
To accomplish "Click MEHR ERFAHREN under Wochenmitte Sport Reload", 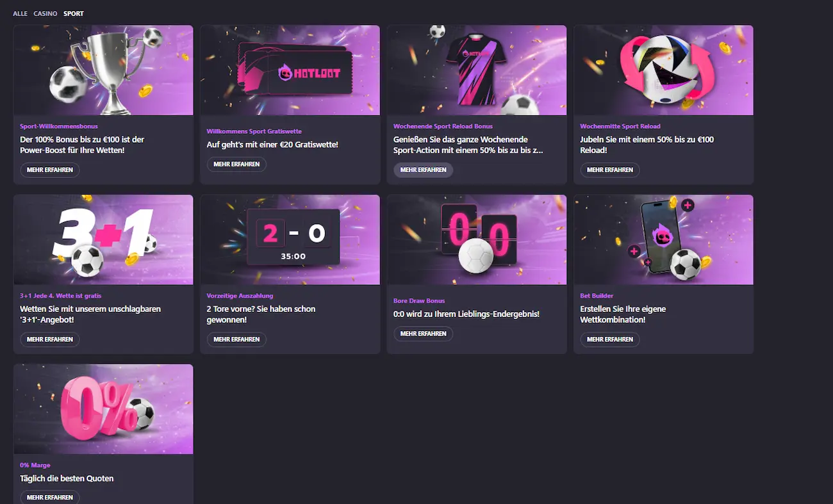I will click(x=610, y=170).
